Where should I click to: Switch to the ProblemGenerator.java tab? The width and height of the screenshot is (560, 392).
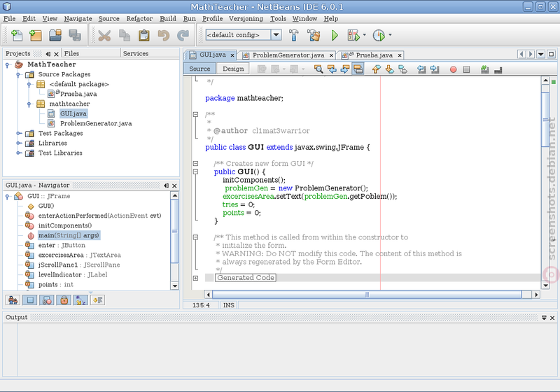click(288, 55)
